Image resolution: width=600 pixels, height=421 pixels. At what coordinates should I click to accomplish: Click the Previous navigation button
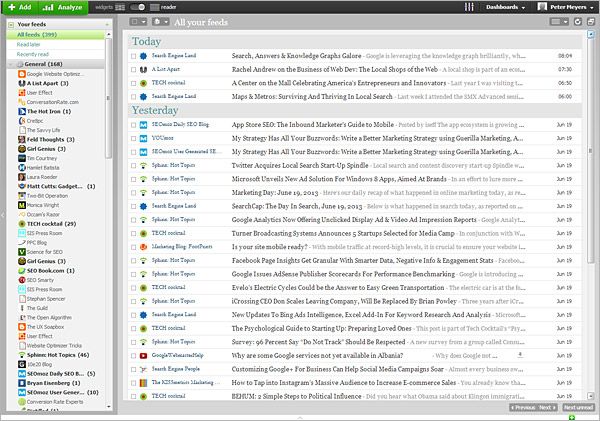click(x=523, y=408)
